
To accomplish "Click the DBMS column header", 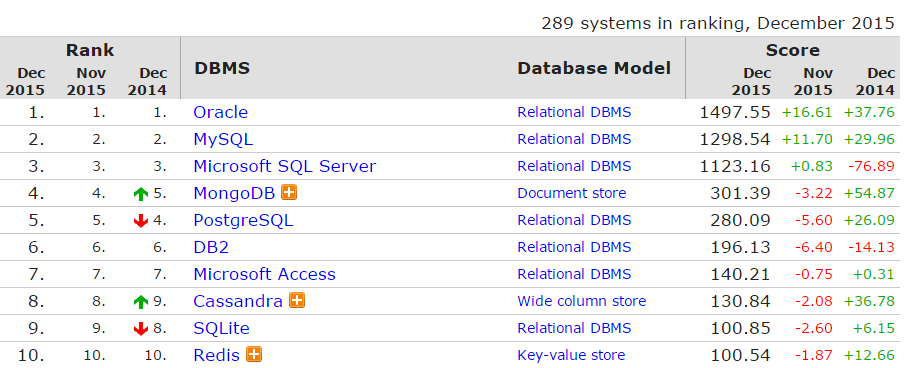I will point(222,68).
